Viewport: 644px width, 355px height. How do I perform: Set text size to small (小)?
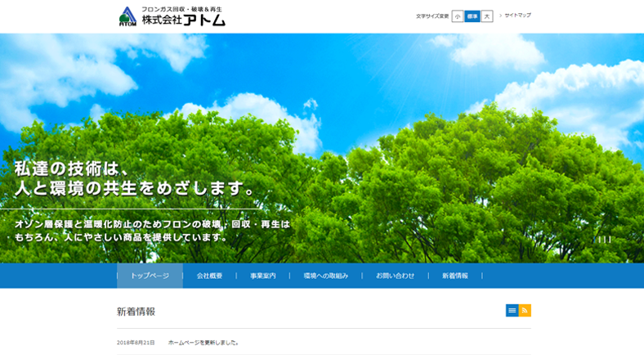tap(457, 16)
